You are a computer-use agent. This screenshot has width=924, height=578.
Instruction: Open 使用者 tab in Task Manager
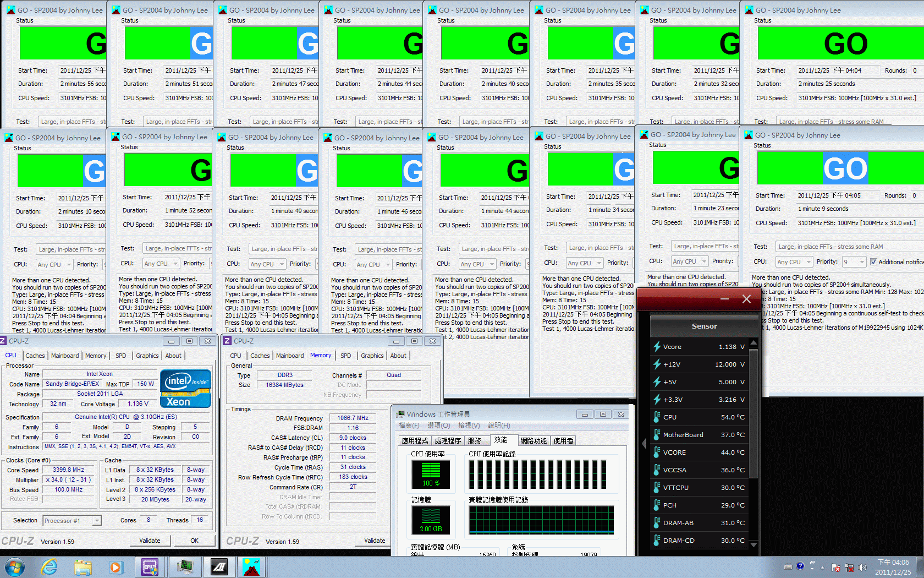pos(563,440)
